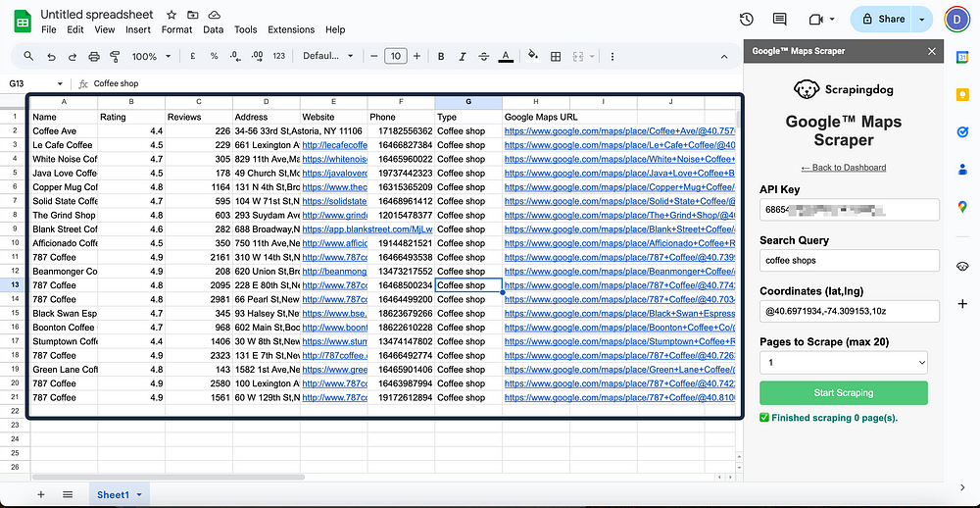The height and width of the screenshot is (508, 980).
Task: Toggle italic formatting
Action: [462, 56]
